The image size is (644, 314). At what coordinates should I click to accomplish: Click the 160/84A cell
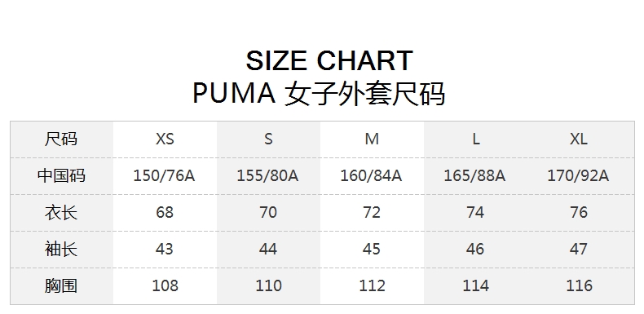tap(371, 176)
